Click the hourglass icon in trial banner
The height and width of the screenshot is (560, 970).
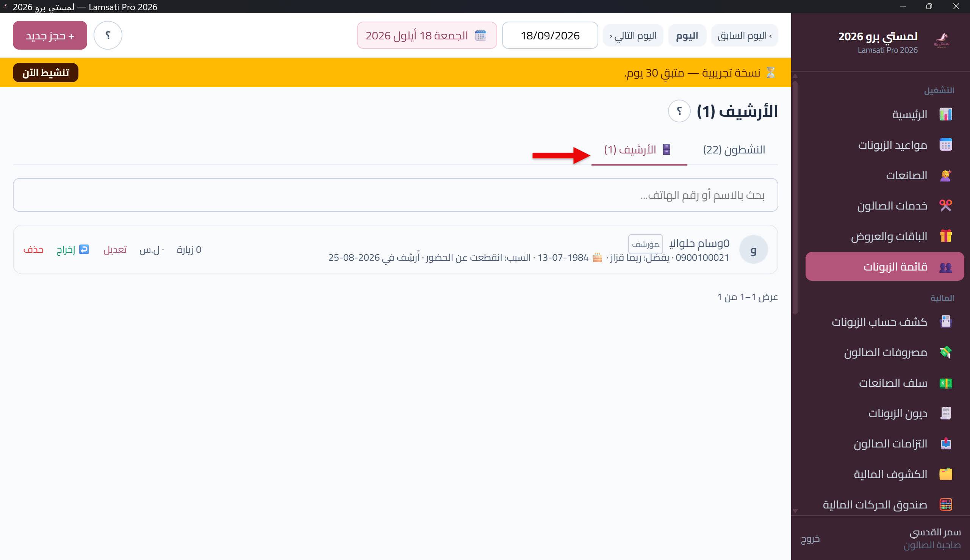[x=770, y=72]
